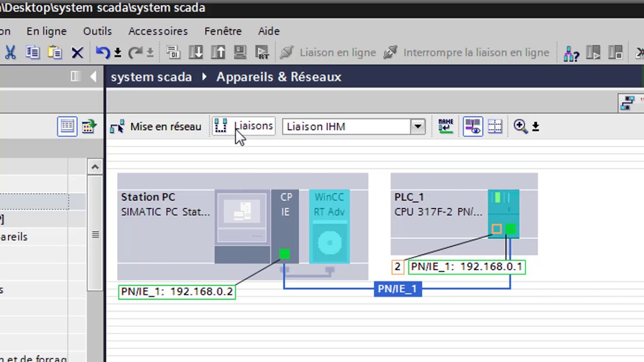Undo the last action

(103, 52)
